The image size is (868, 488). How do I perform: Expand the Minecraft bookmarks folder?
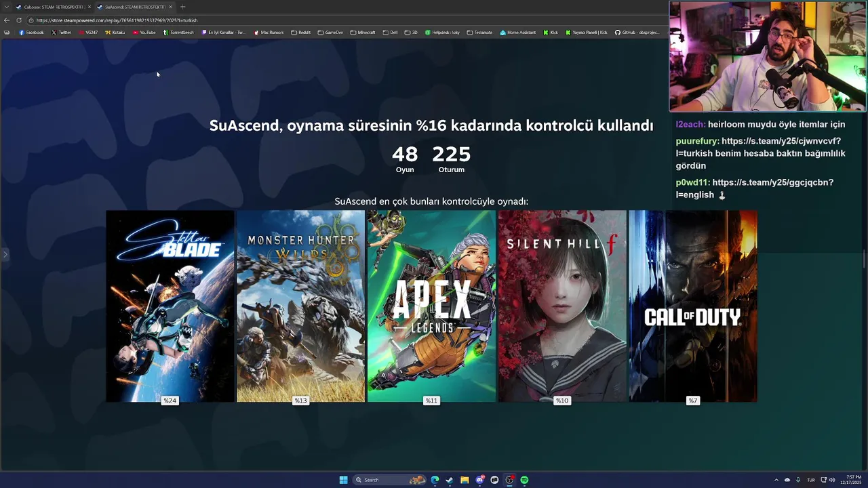(x=363, y=33)
